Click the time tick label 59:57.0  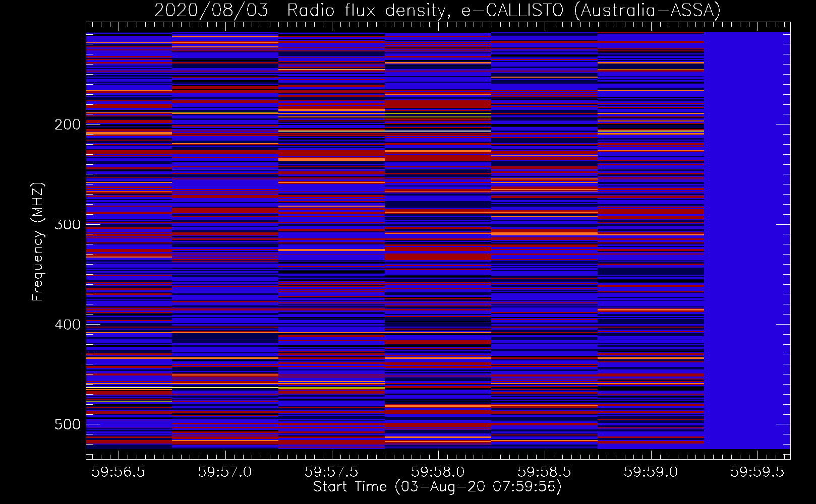pos(225,472)
